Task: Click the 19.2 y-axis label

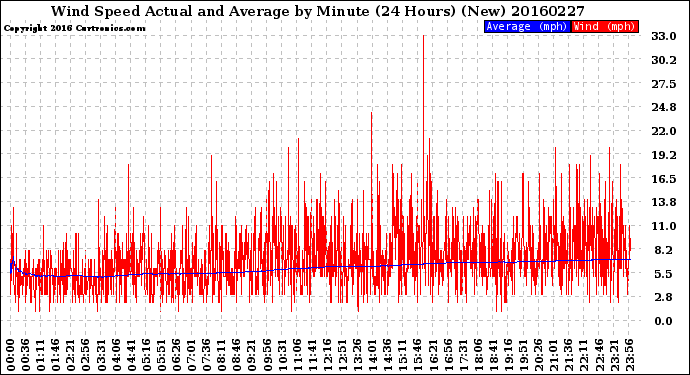Action: click(664, 155)
